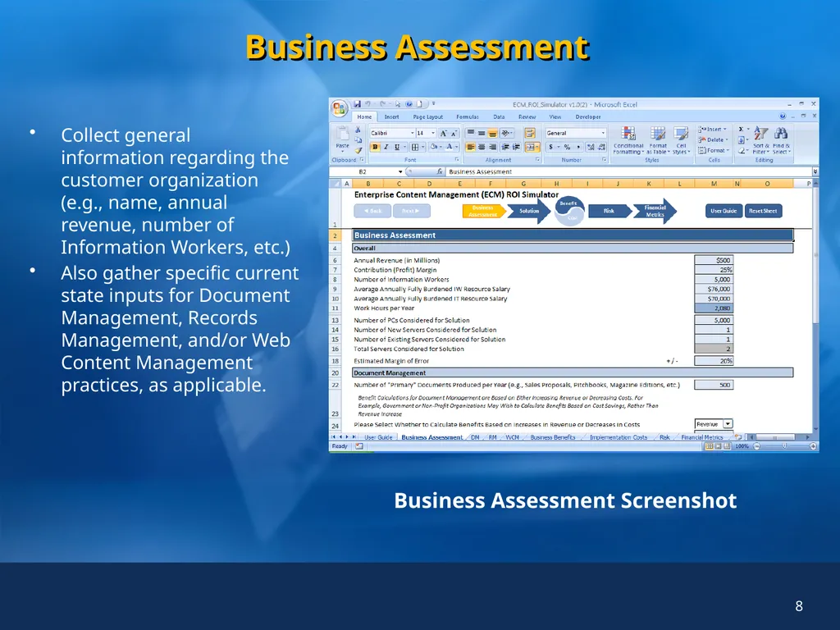Click the Undo icon in quick access toolbar
This screenshot has width=840, height=630.
[x=368, y=104]
